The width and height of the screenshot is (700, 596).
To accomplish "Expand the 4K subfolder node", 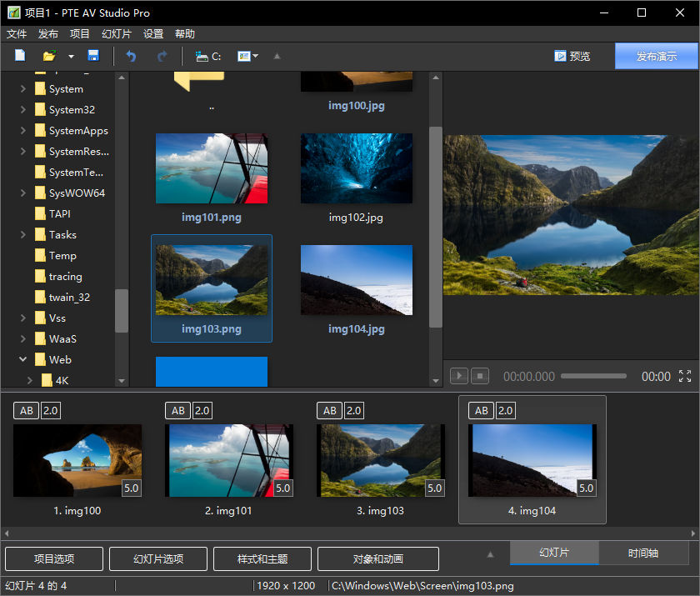I will 29,380.
